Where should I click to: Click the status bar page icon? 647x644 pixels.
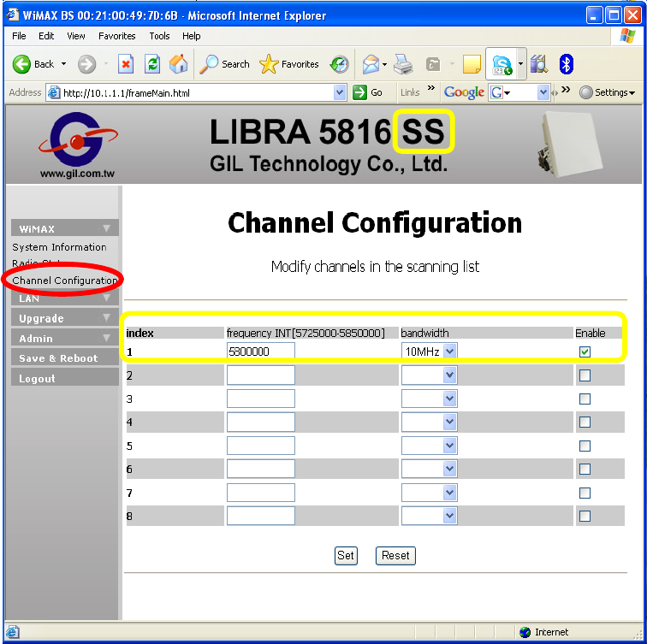pos(12,632)
